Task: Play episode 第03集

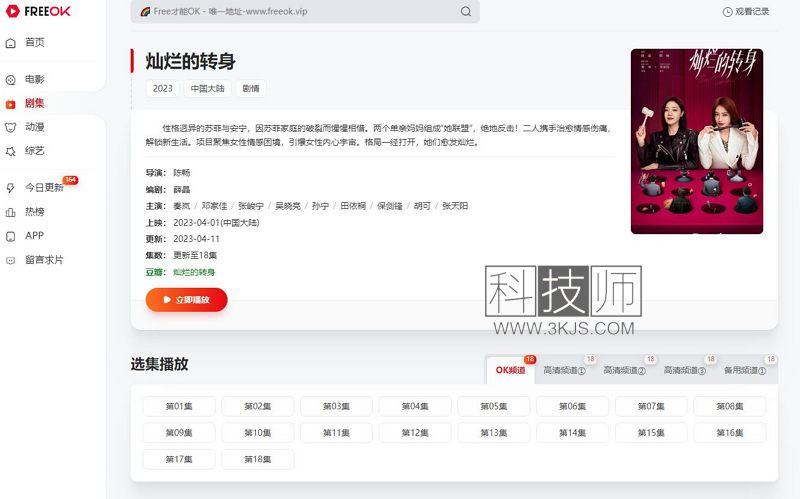Action: coord(336,406)
